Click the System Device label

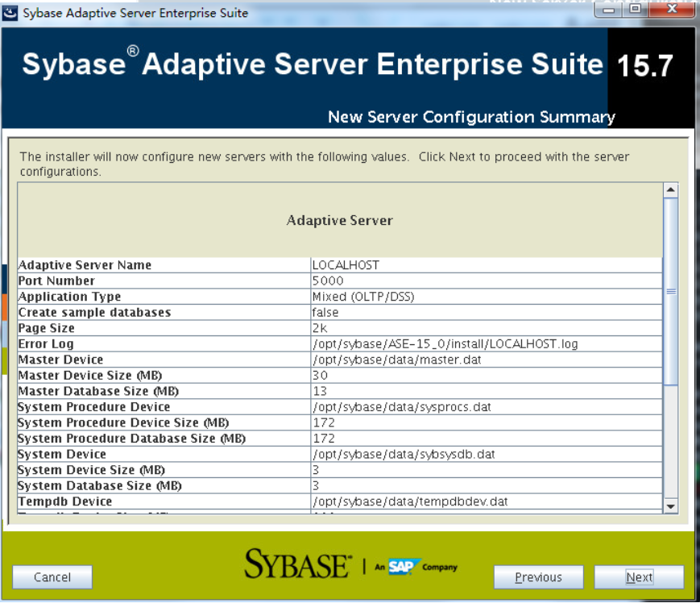(62, 454)
